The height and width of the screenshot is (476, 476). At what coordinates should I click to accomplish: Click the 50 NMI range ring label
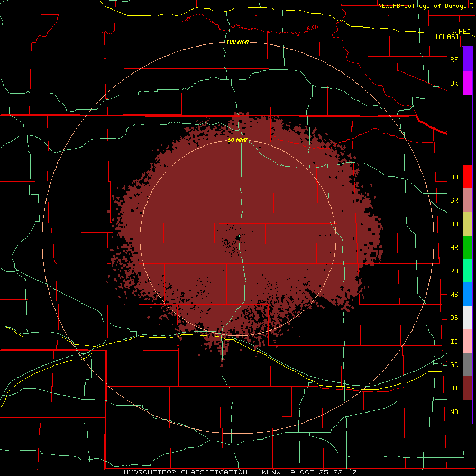click(x=237, y=140)
